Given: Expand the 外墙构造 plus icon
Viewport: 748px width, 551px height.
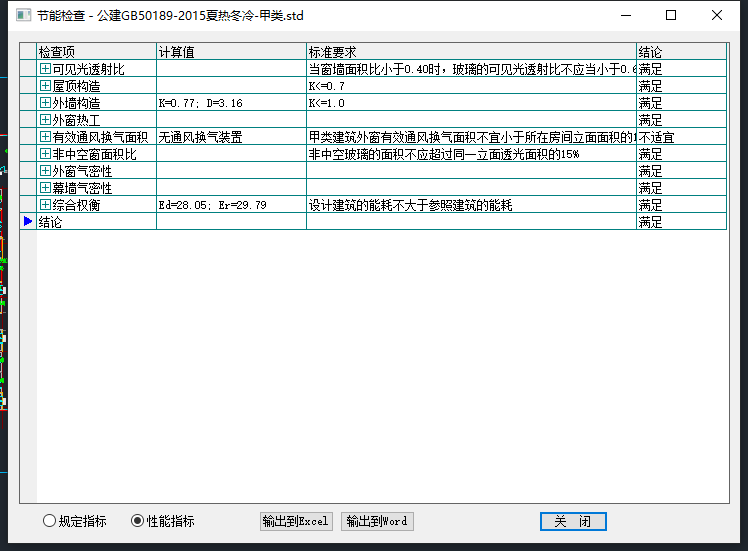Looking at the screenshot, I should click(45, 103).
